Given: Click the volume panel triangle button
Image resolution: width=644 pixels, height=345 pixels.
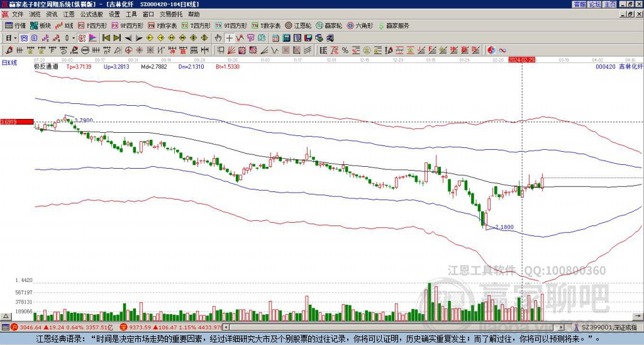Looking at the screenshot, I should (x=5, y=317).
